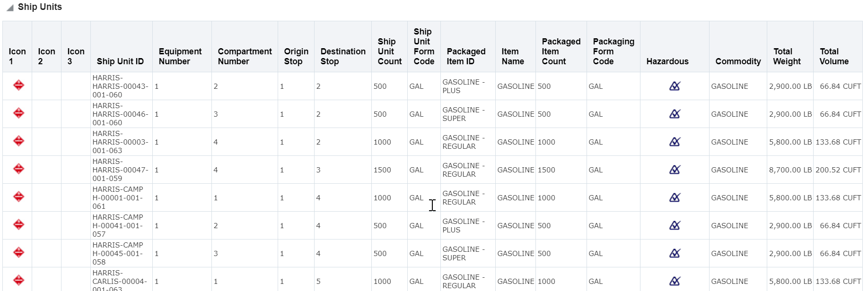Click hazardous flask icon for HARRIS-HARRIS-00043 row

pos(675,86)
